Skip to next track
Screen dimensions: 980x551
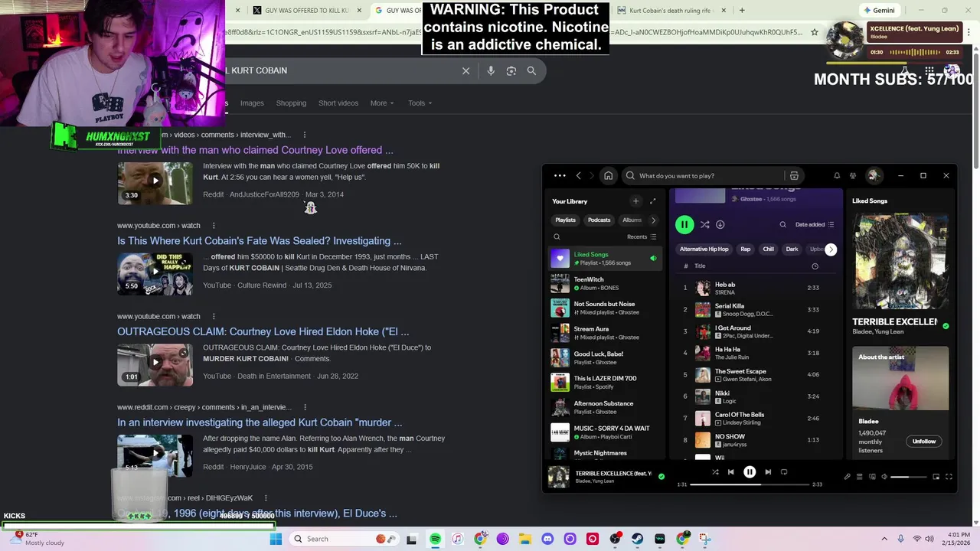pos(768,472)
